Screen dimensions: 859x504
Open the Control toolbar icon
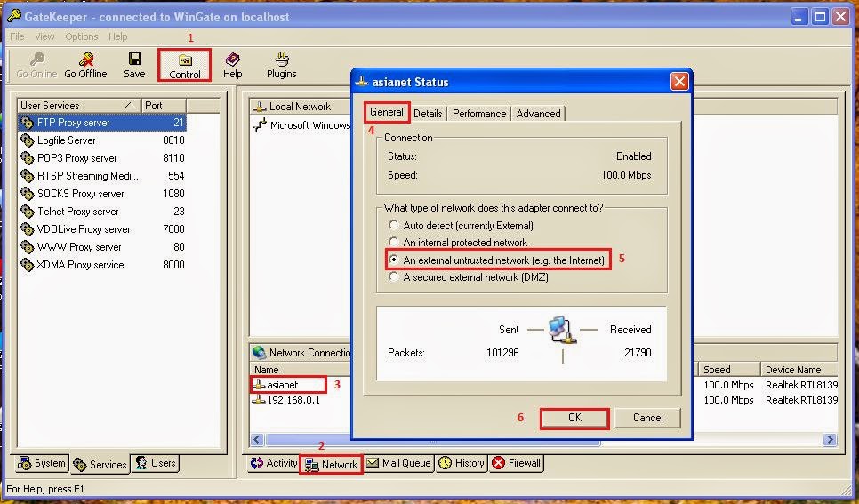tap(185, 60)
